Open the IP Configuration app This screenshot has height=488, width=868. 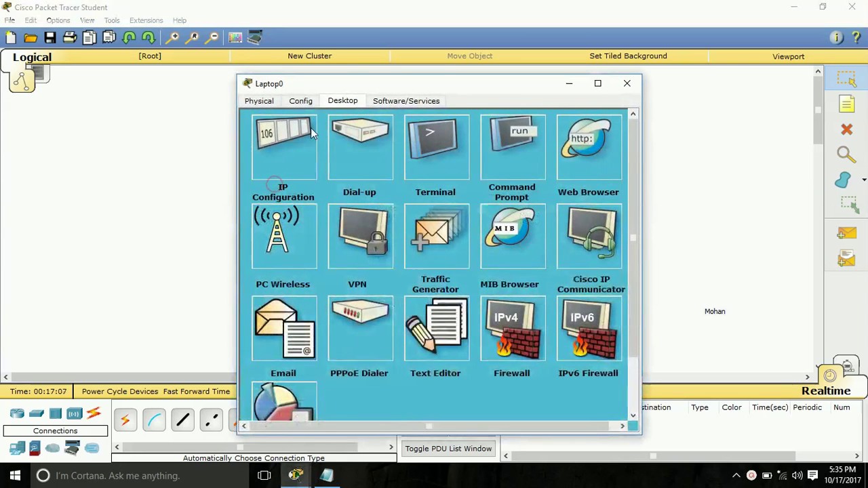(284, 147)
